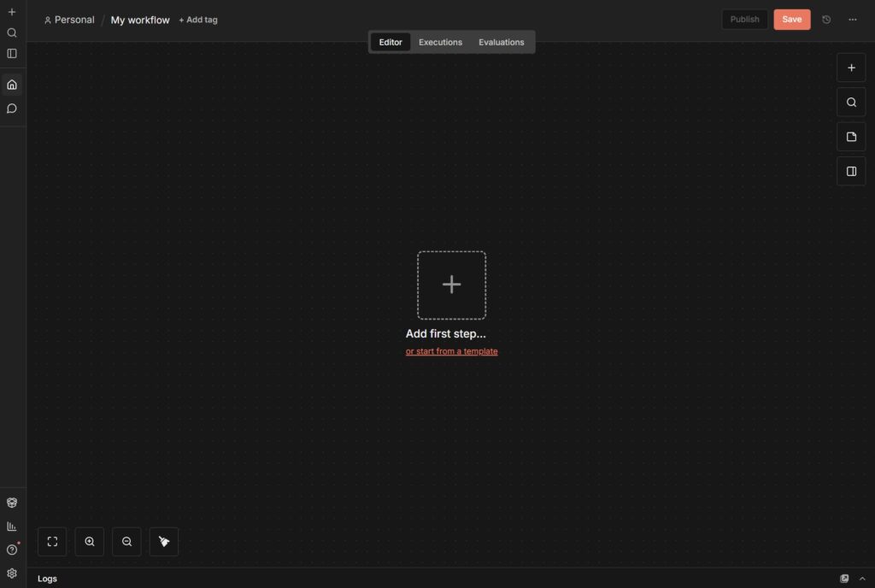Image resolution: width=875 pixels, height=588 pixels.
Task: Click the Add first step placeholder box
Action: click(451, 285)
